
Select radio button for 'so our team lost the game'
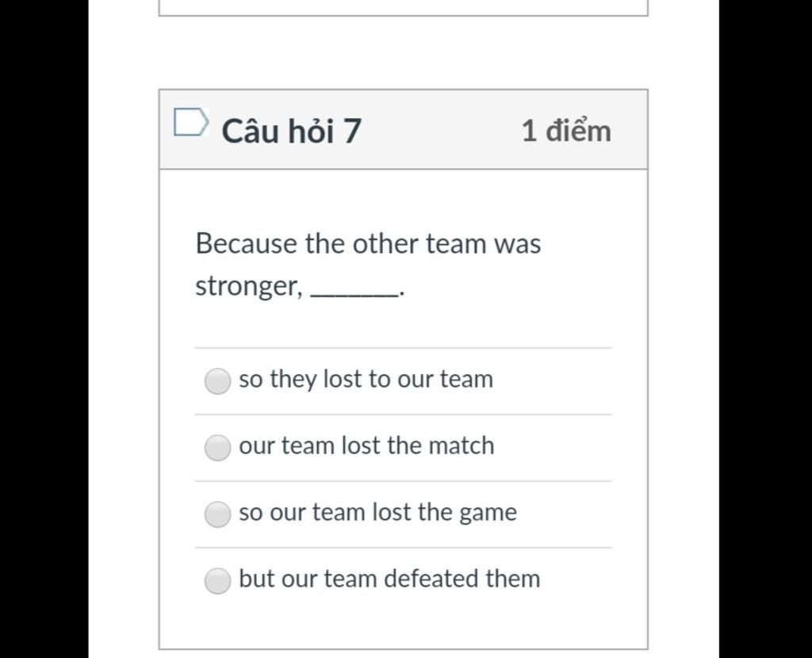(x=217, y=514)
